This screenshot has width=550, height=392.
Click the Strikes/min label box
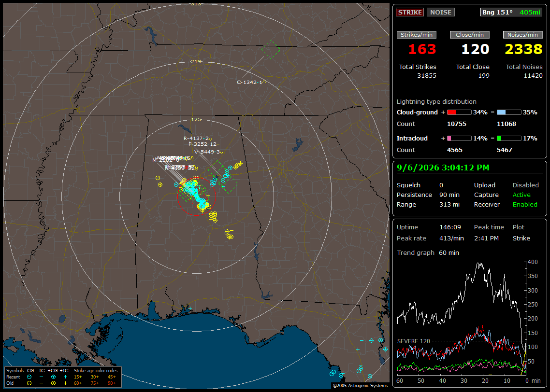(416, 35)
